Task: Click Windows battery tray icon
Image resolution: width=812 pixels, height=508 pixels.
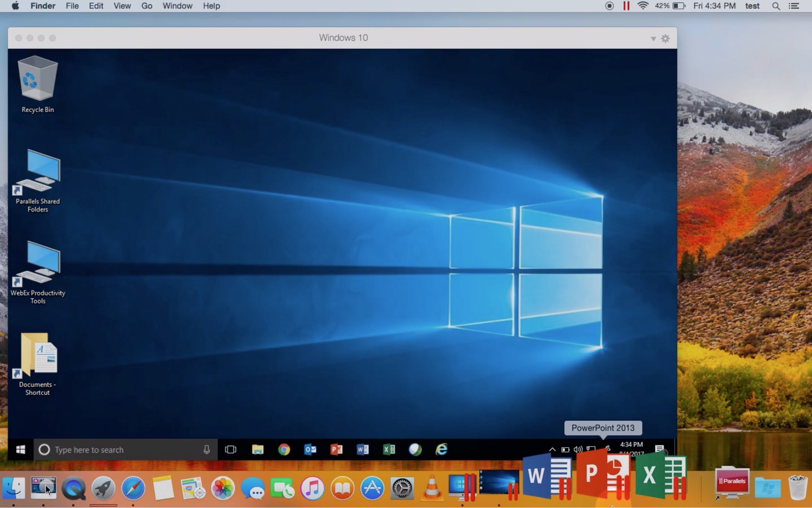Action: [x=565, y=450]
